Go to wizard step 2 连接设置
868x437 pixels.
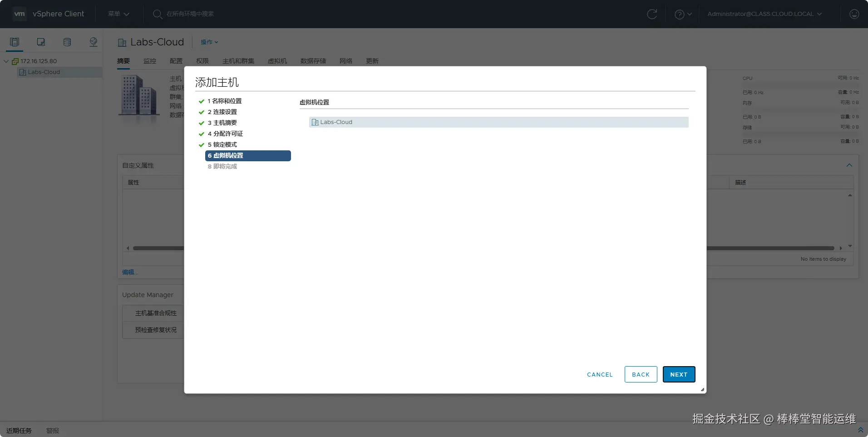click(x=222, y=112)
